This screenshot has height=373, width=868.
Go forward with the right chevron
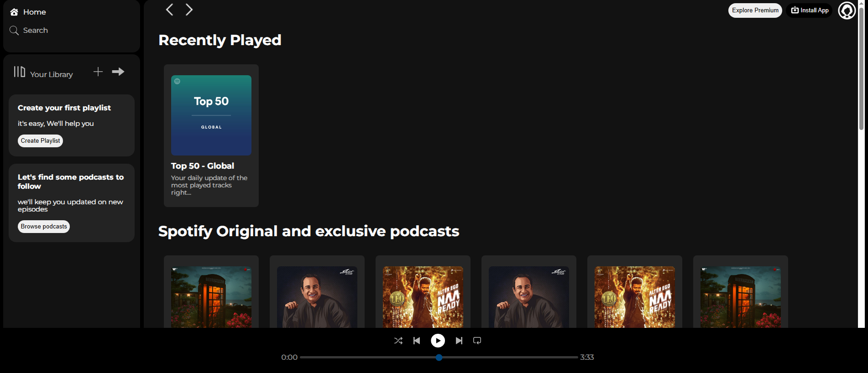tap(189, 10)
